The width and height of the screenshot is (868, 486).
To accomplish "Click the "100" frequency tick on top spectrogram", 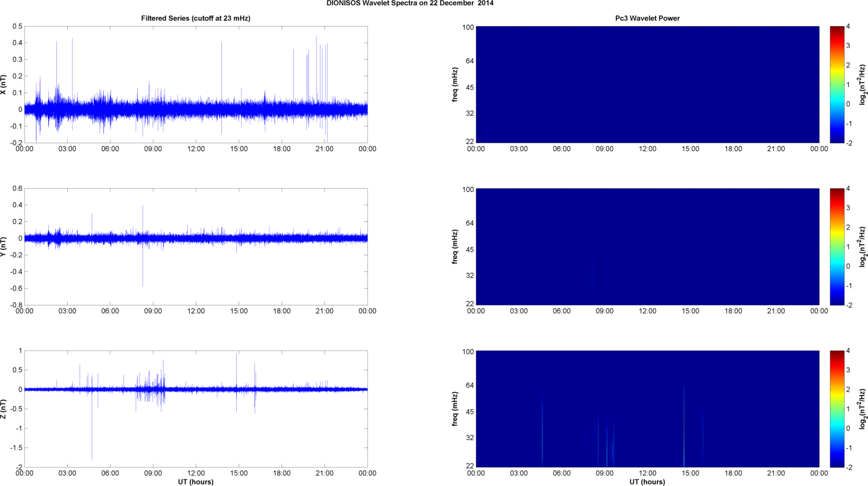I will tap(468, 27).
